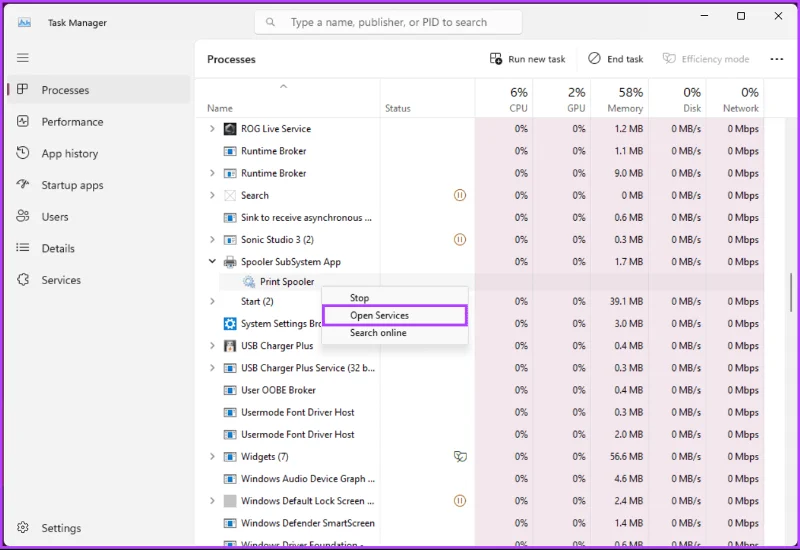Image resolution: width=800 pixels, height=550 pixels.
Task: Expand Windows Default Lock Screen process
Action: point(212,501)
